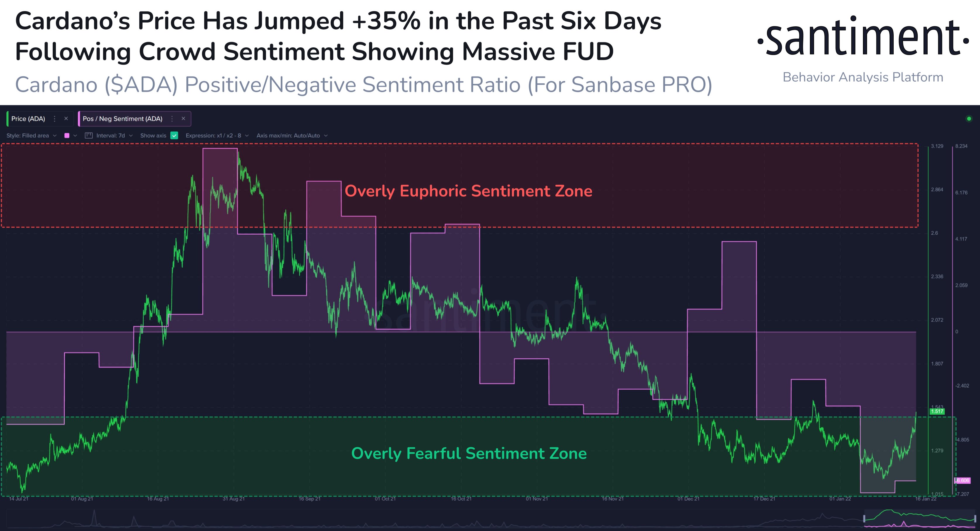Open the Pos / Neg Sentiment three-dot menu
This screenshot has width=980, height=531.
tap(172, 119)
